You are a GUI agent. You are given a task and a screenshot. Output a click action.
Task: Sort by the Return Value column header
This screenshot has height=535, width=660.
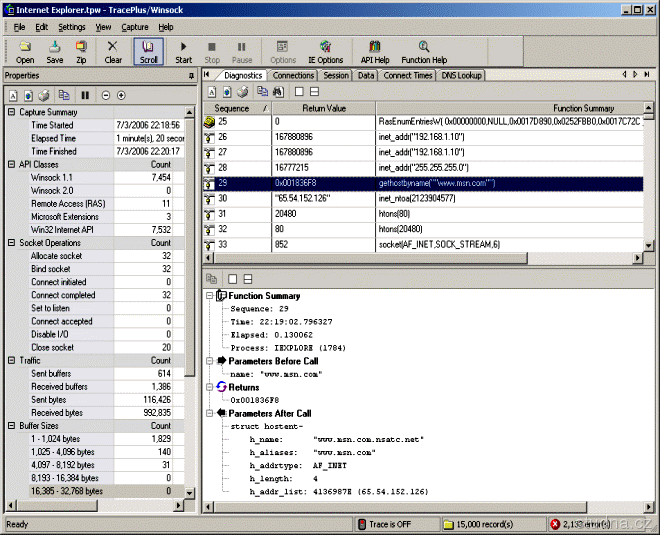point(323,108)
